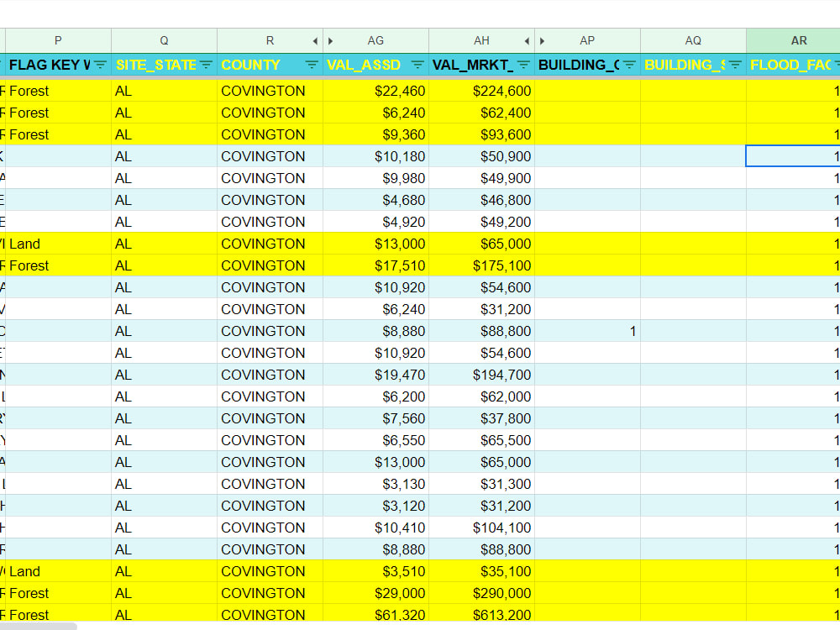This screenshot has height=630, width=840.
Task: Select cell with value $6,550
Action: point(375,440)
